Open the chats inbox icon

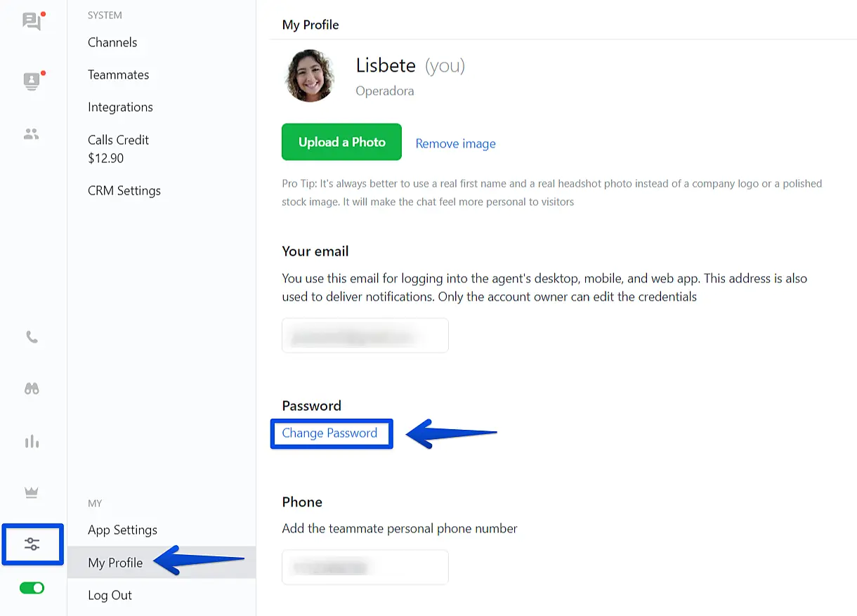(x=32, y=21)
